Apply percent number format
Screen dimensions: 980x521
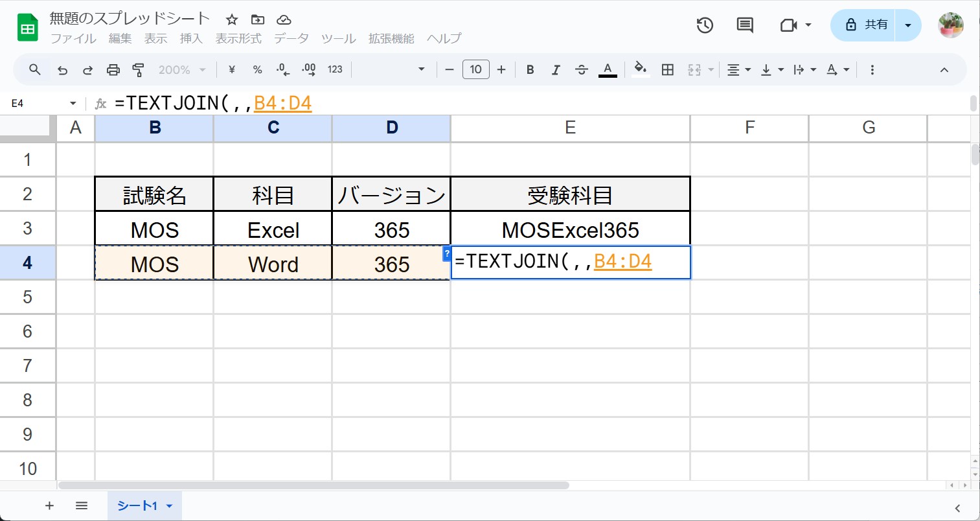[257, 69]
